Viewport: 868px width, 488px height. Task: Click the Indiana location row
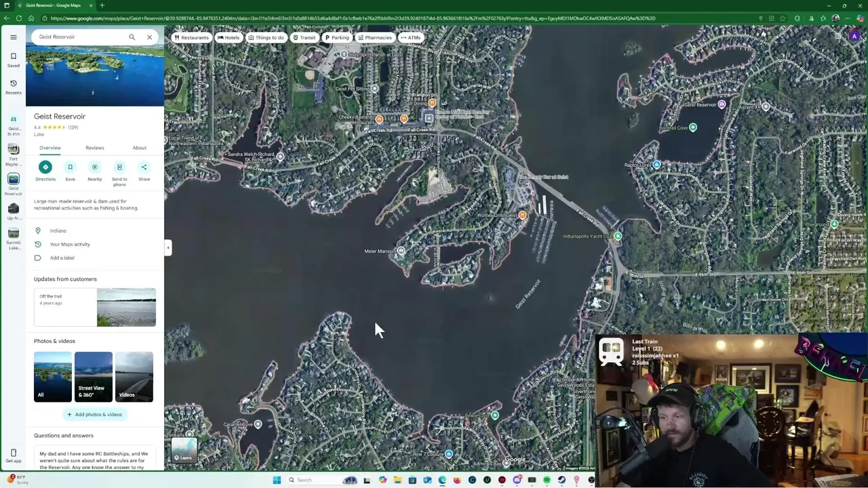[x=95, y=230]
